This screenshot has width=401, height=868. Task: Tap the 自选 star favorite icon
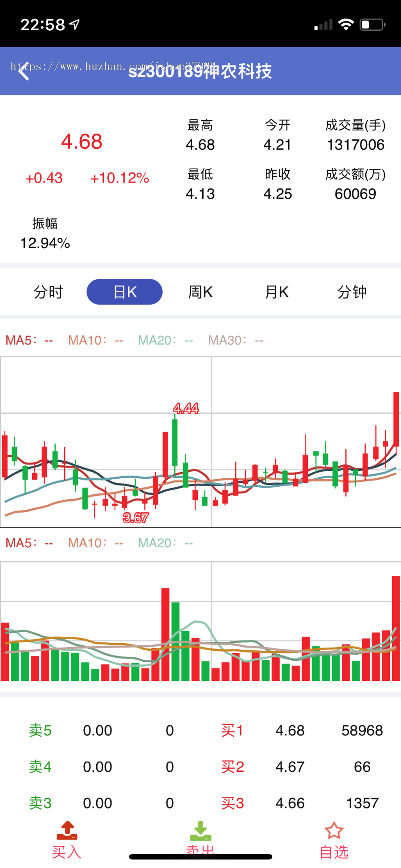(334, 831)
